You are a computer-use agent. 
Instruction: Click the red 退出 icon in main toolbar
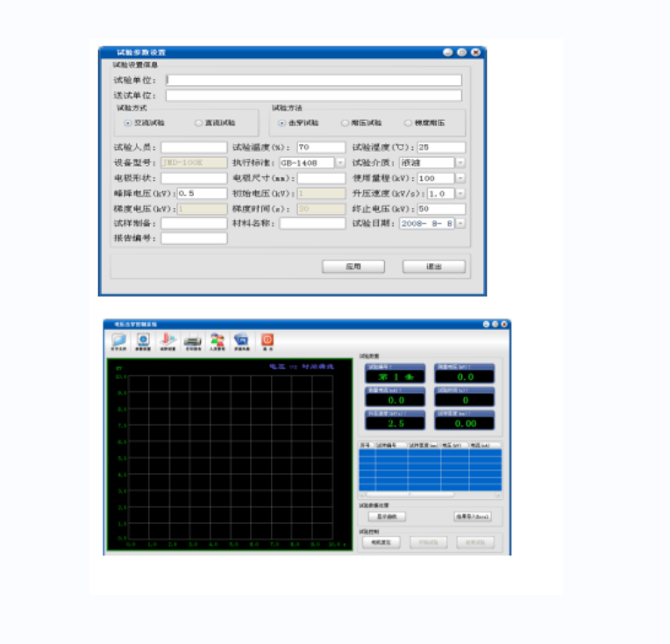click(x=267, y=340)
